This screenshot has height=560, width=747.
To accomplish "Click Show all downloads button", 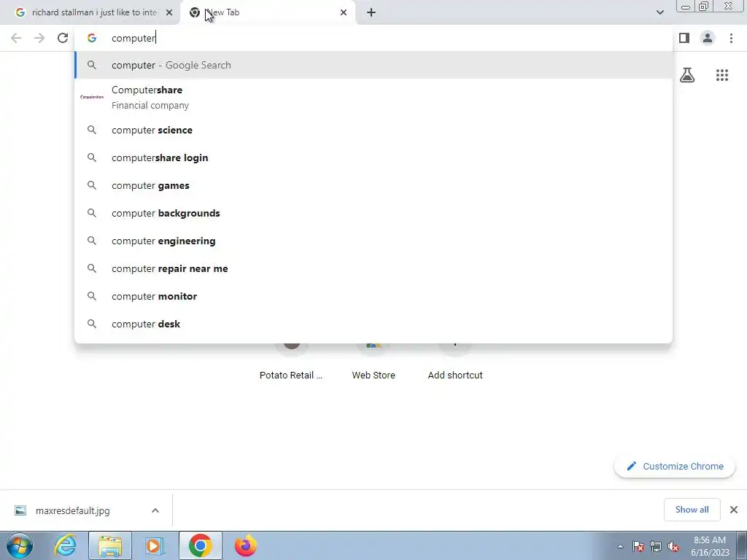I will pos(692,510).
